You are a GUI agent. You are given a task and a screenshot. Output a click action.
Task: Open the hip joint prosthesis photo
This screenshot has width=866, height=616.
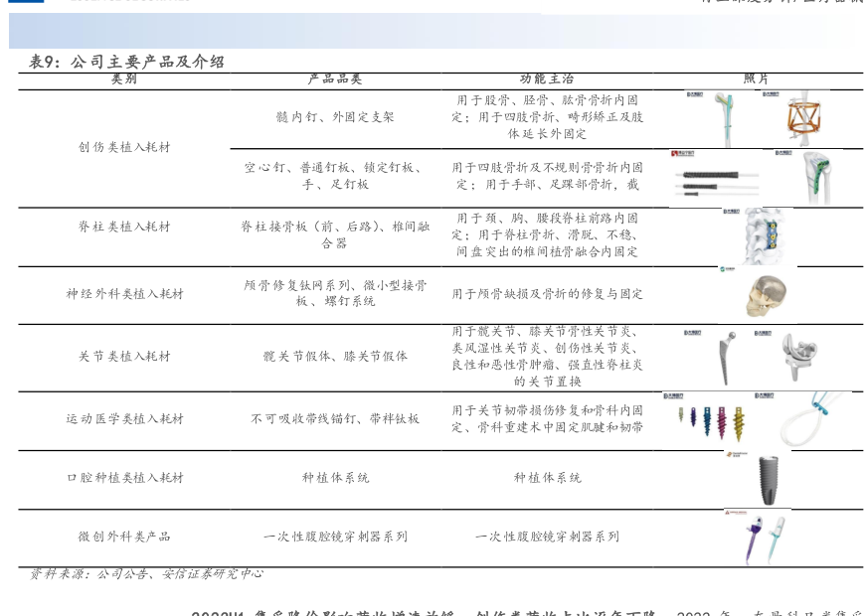point(719,359)
